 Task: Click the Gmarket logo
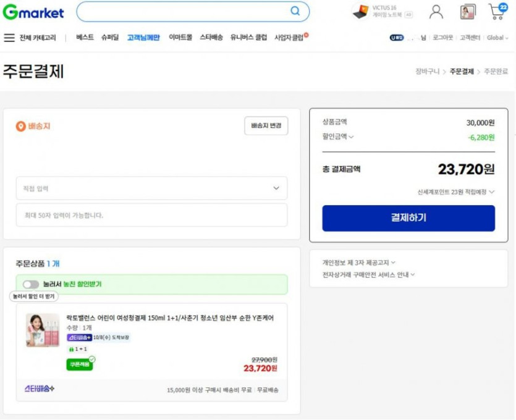tap(33, 12)
